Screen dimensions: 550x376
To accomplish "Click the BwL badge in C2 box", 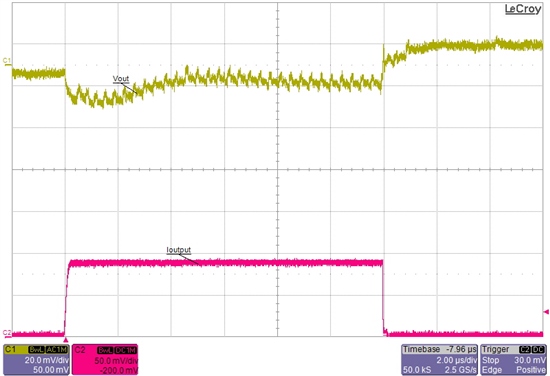I will [x=106, y=350].
